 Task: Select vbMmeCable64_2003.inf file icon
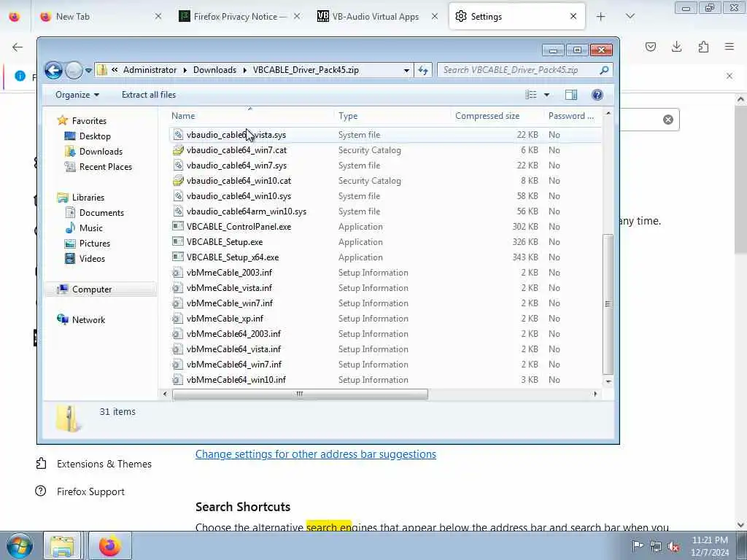(178, 334)
